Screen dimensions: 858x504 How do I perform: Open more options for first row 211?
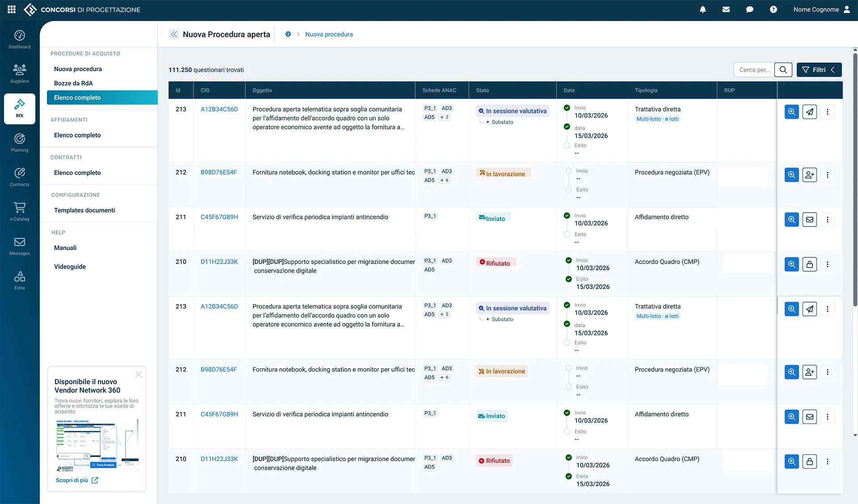click(x=827, y=219)
